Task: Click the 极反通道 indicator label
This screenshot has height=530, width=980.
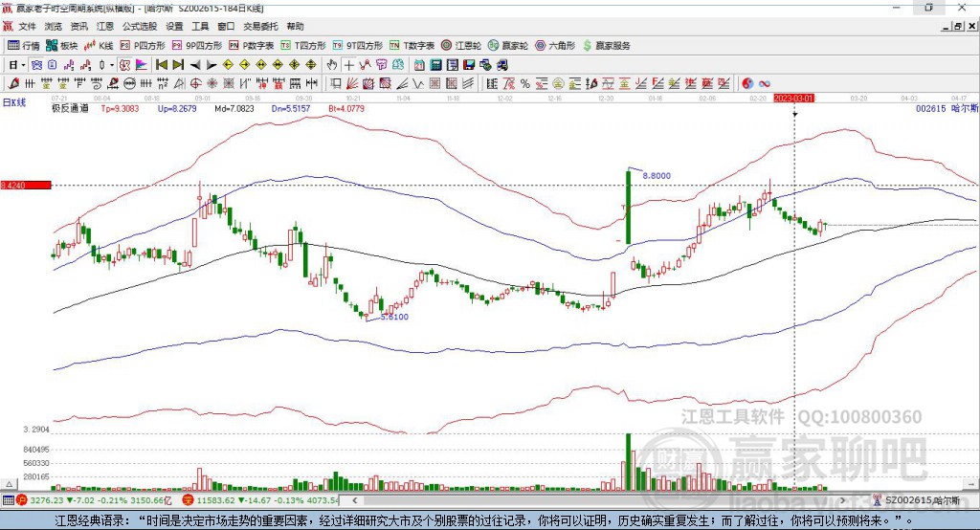Action: pyautogui.click(x=70, y=108)
